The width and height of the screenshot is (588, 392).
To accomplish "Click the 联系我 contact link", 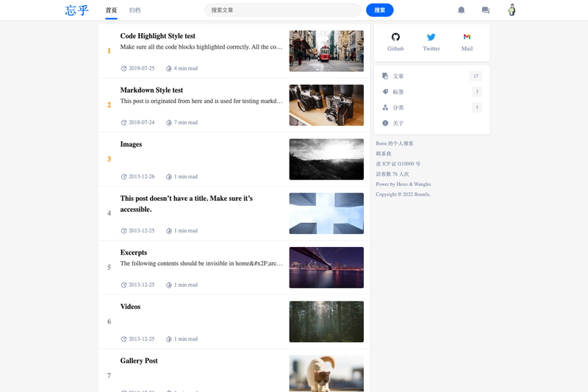I will (x=383, y=154).
